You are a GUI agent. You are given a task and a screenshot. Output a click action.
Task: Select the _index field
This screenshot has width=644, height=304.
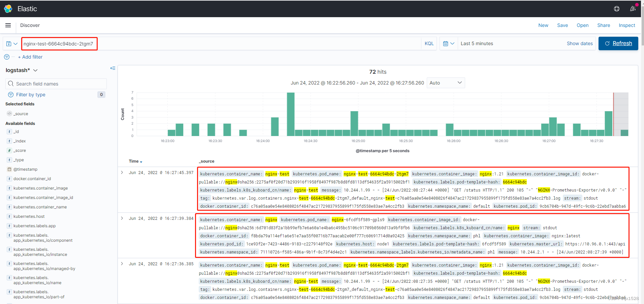(20, 141)
